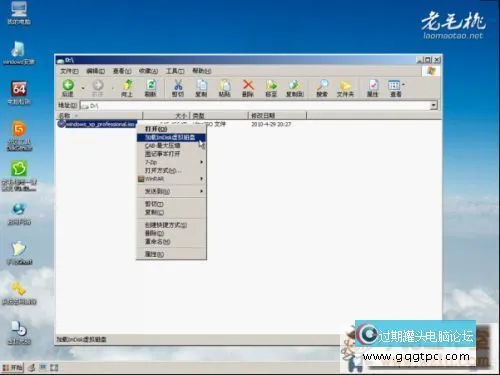Image resolution: width=500 pixels, height=375 pixels.
Task: Open the Help (帮助) menu
Action: (x=202, y=71)
